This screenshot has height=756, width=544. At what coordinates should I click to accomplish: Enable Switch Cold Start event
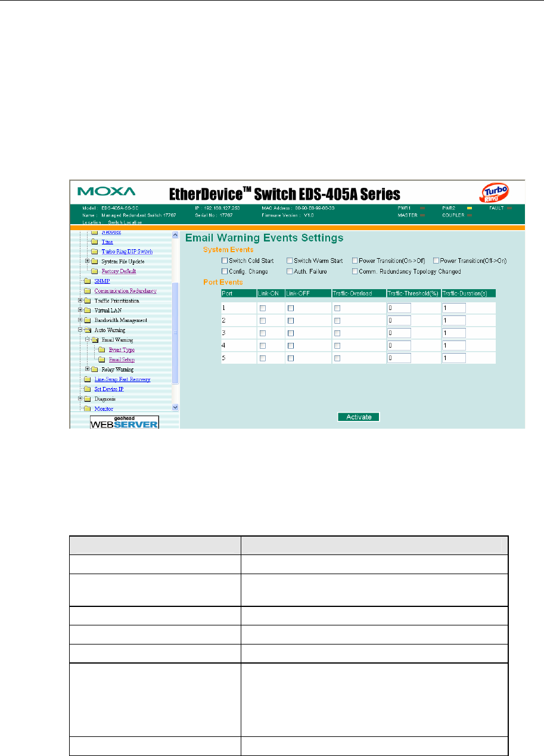[x=225, y=261]
